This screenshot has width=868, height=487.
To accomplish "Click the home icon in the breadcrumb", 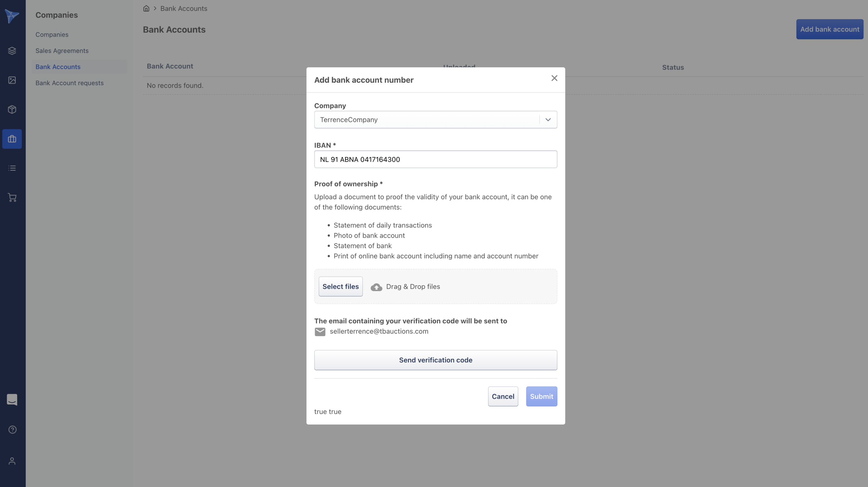I will click(146, 8).
